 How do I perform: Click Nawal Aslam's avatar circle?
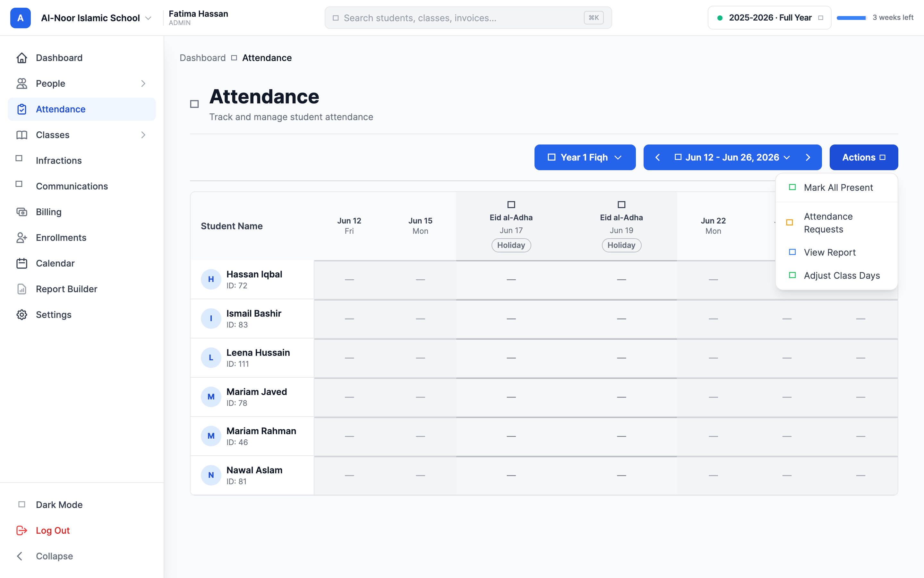pyautogui.click(x=211, y=475)
